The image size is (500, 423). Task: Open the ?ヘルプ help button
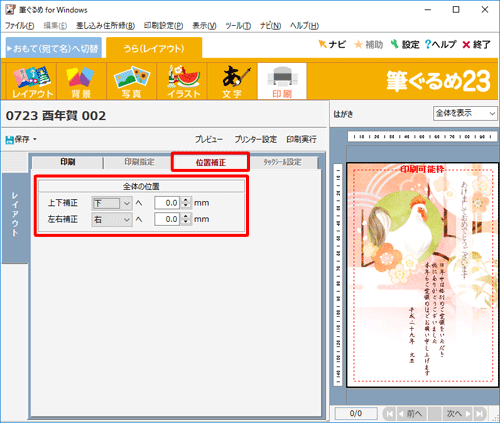(440, 44)
